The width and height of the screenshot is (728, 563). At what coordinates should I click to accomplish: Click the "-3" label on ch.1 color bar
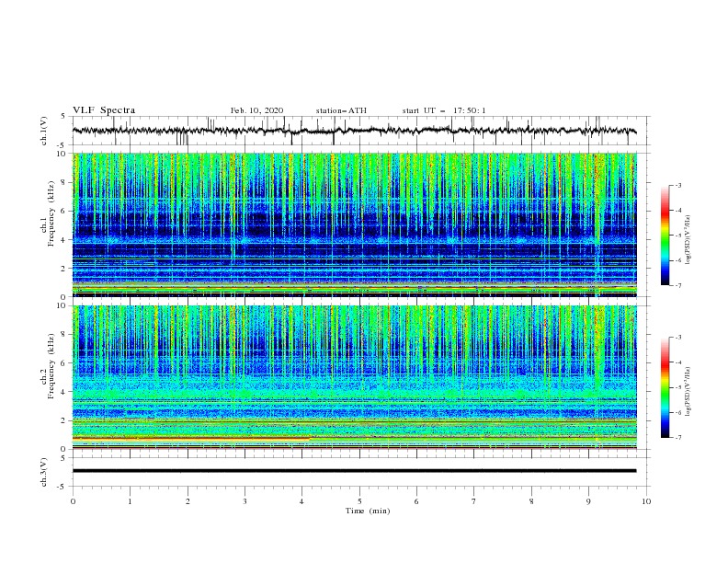pos(678,185)
